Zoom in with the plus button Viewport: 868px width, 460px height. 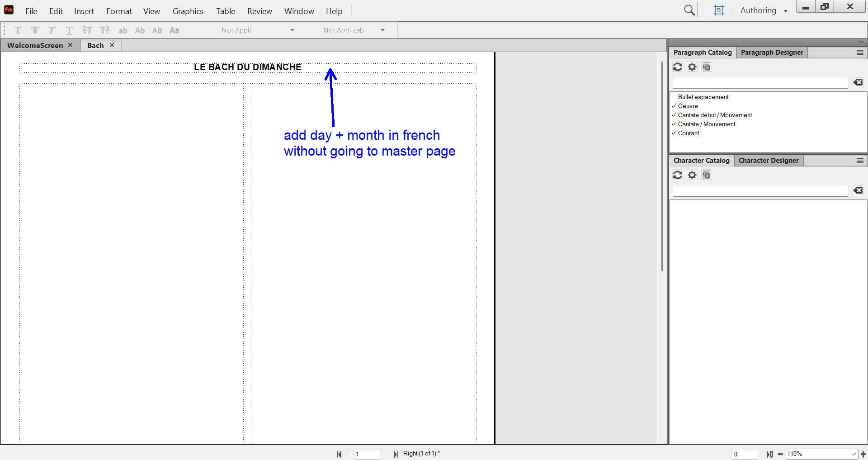(x=863, y=454)
